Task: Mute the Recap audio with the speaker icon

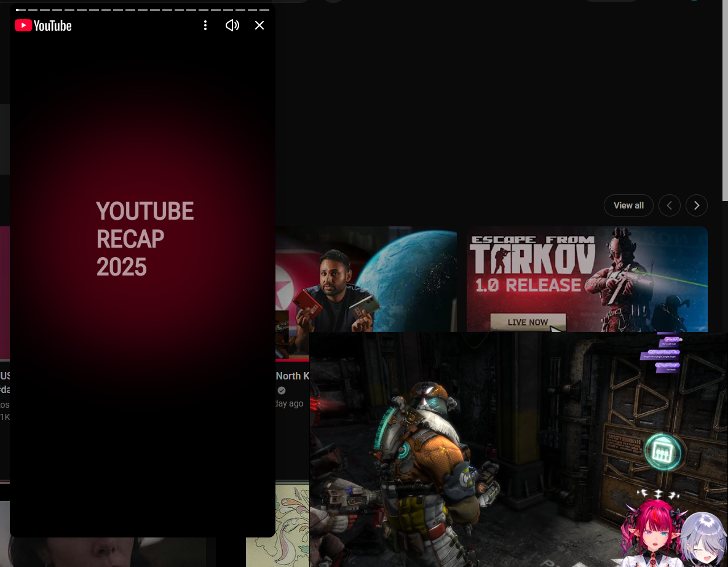Action: [x=232, y=25]
